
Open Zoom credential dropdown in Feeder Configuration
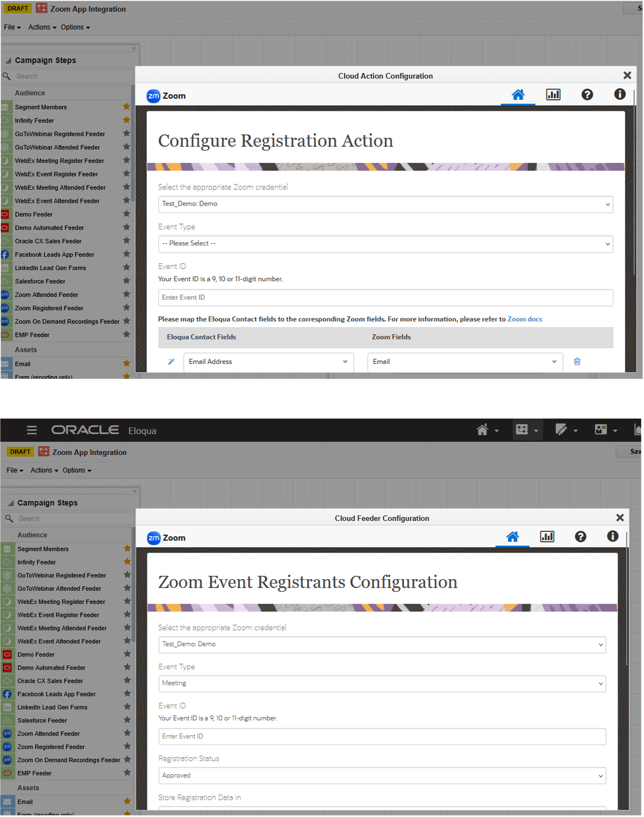[382, 645]
